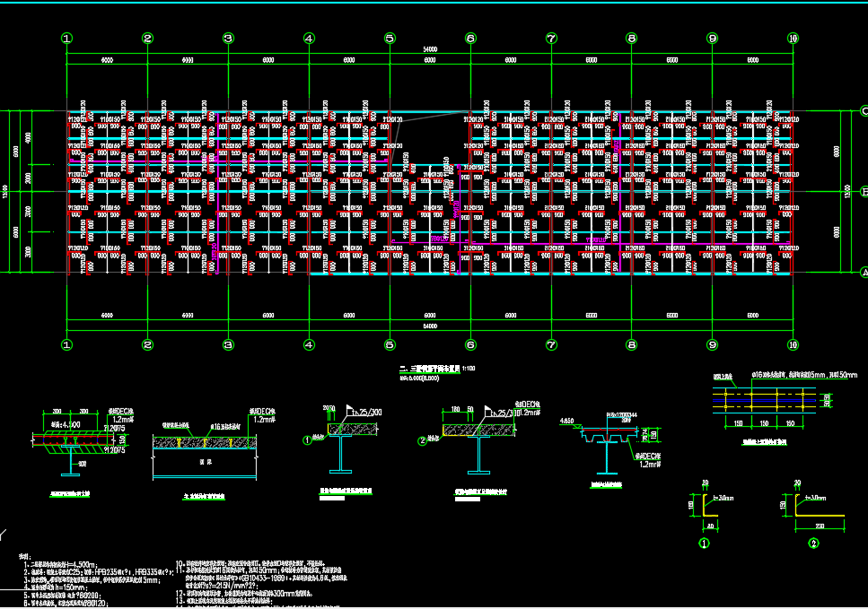Image resolution: width=868 pixels, height=609 pixels.
Task: Select the yellow L-shaped angle profile 2
Action: click(x=820, y=506)
